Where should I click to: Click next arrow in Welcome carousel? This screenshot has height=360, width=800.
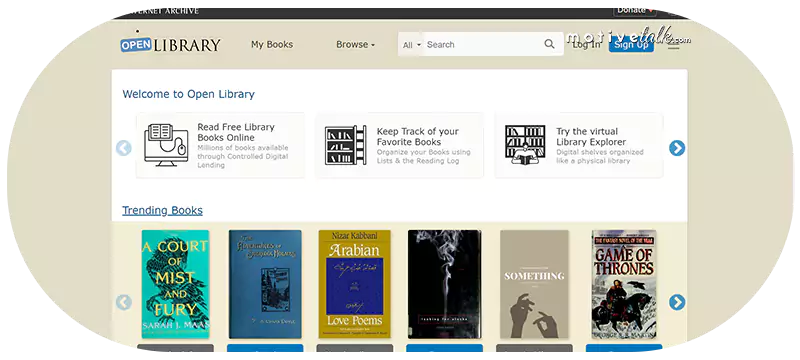677,148
